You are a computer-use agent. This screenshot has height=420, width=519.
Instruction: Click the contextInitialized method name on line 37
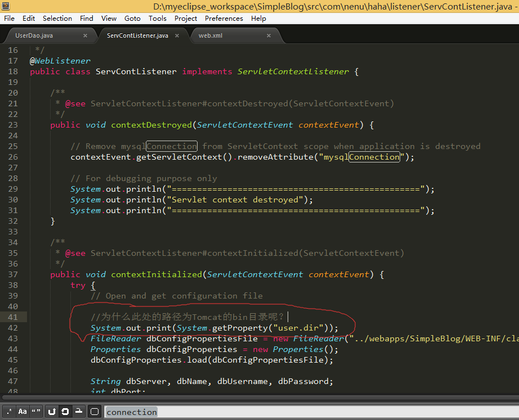point(156,274)
